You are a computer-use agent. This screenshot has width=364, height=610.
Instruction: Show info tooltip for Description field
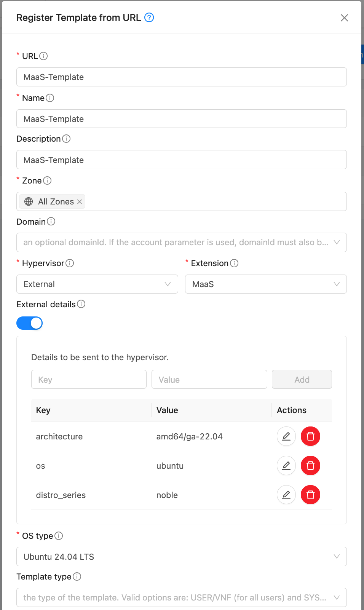(66, 139)
